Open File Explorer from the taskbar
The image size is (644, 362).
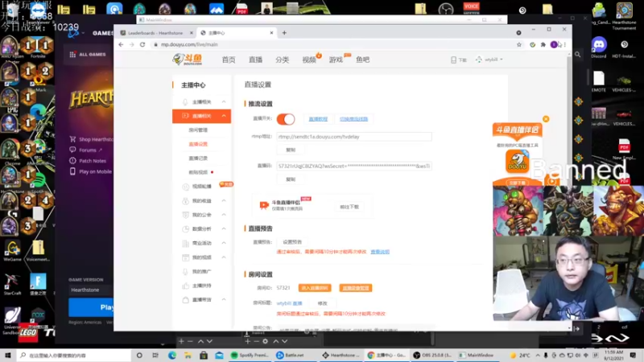pos(188,355)
